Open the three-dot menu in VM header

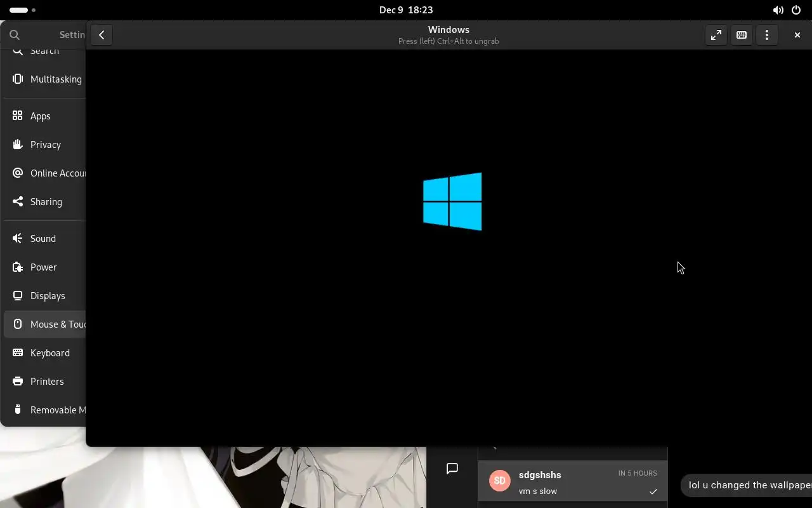767,35
